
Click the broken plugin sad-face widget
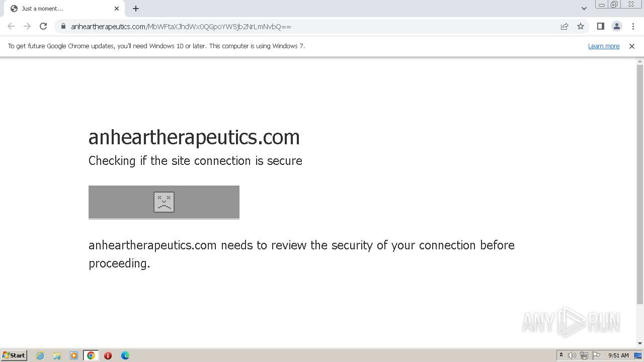164,202
